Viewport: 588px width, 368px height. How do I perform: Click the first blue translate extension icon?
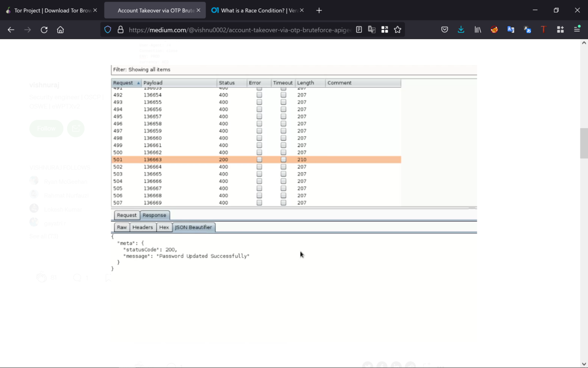[511, 29]
